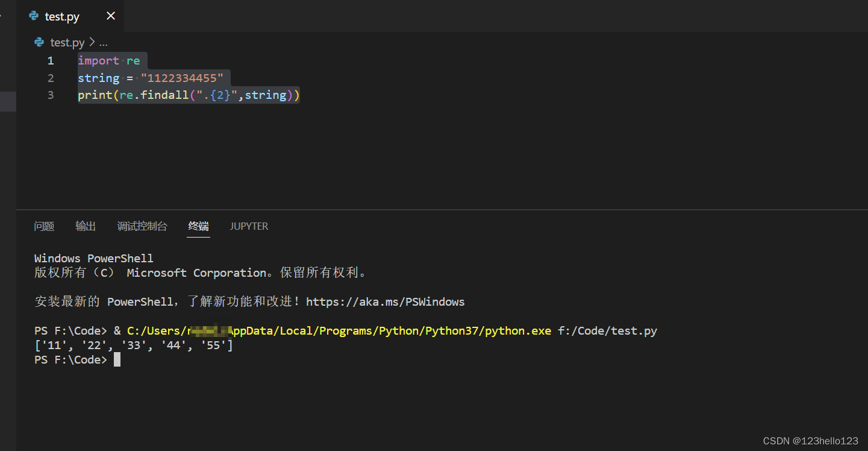Click the 'import re' code line
868x451 pixels.
tap(109, 60)
